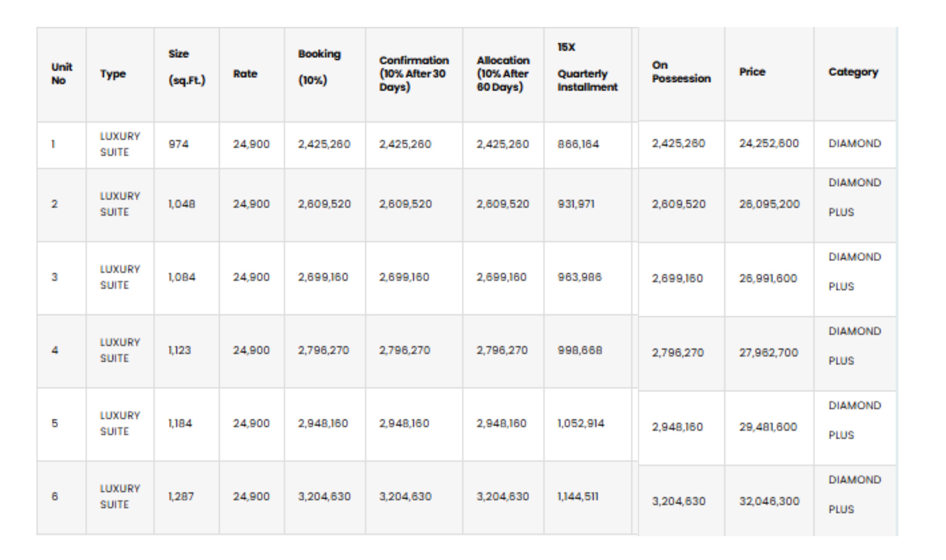Click quarterly installment value 1,052,914
Image resolution: width=946 pixels, height=560 pixels.
[x=581, y=423]
